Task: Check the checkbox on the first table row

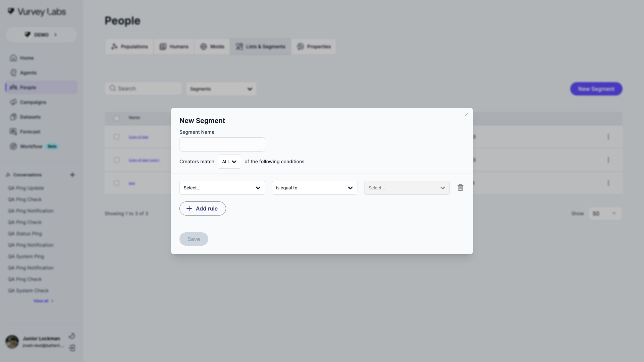Action: [116, 137]
